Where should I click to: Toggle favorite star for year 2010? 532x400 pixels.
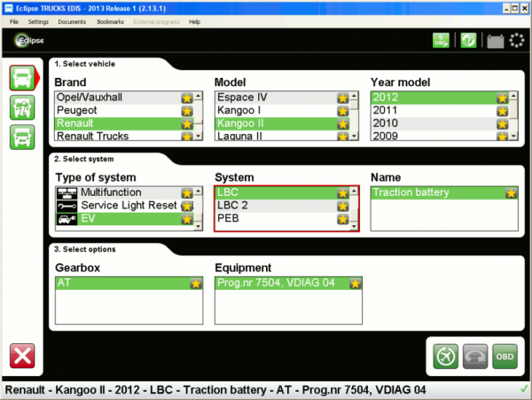[502, 124]
